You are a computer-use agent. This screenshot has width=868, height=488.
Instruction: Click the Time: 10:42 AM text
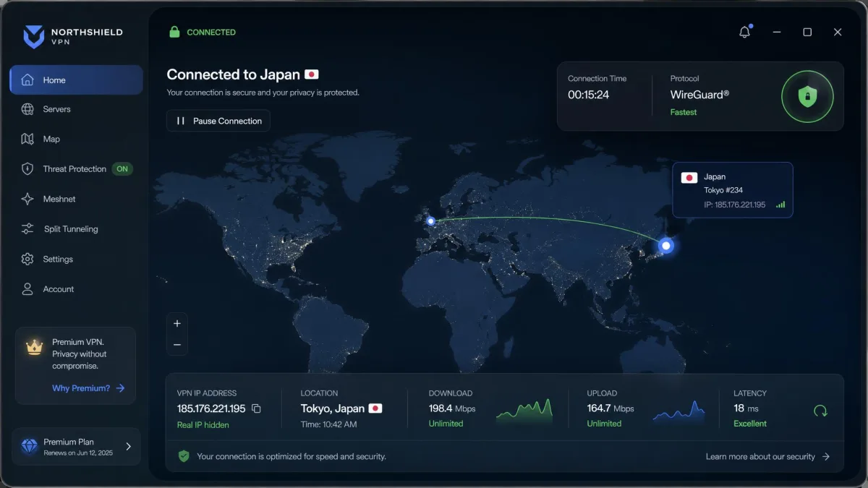[328, 424]
